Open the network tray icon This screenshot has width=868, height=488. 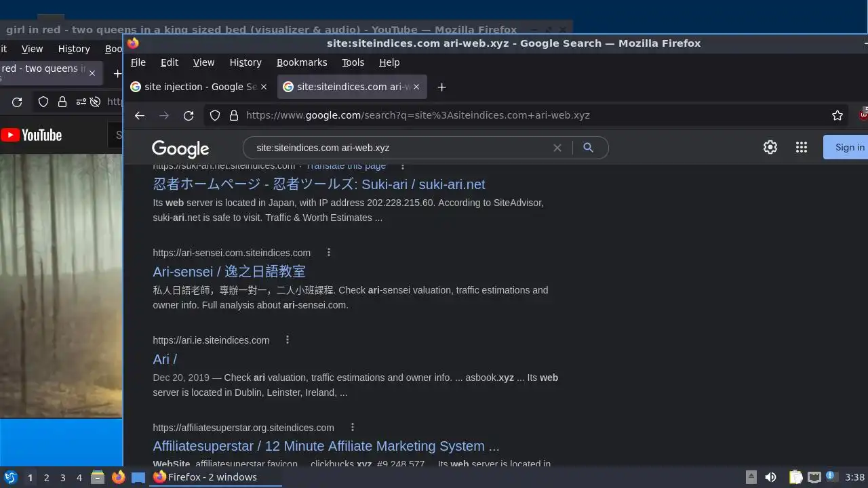point(814,477)
